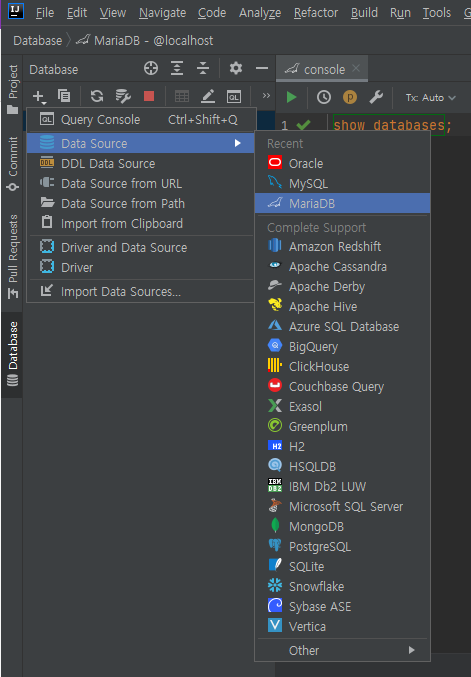The image size is (471, 677).
Task: Select the standalone Driver entry
Action: (140, 267)
